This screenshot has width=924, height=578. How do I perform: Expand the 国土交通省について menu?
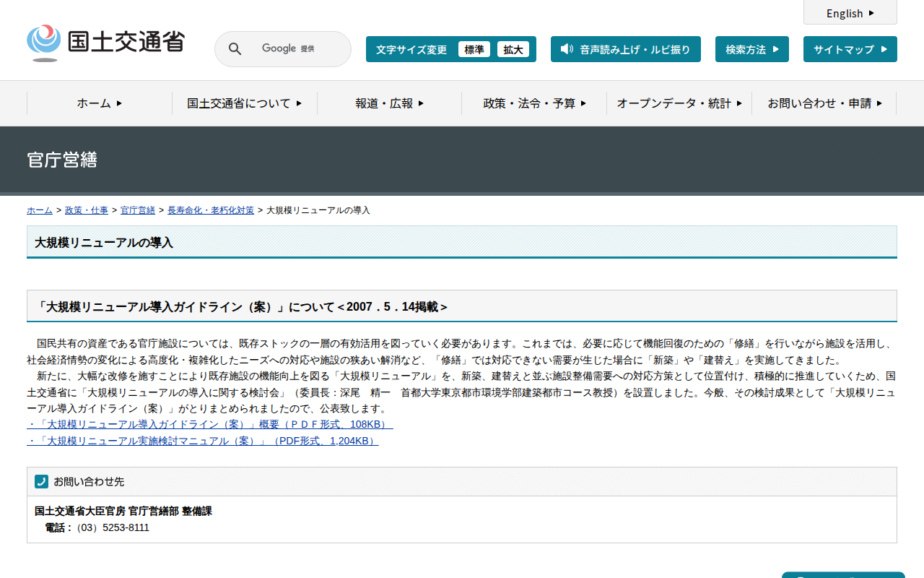pos(244,103)
